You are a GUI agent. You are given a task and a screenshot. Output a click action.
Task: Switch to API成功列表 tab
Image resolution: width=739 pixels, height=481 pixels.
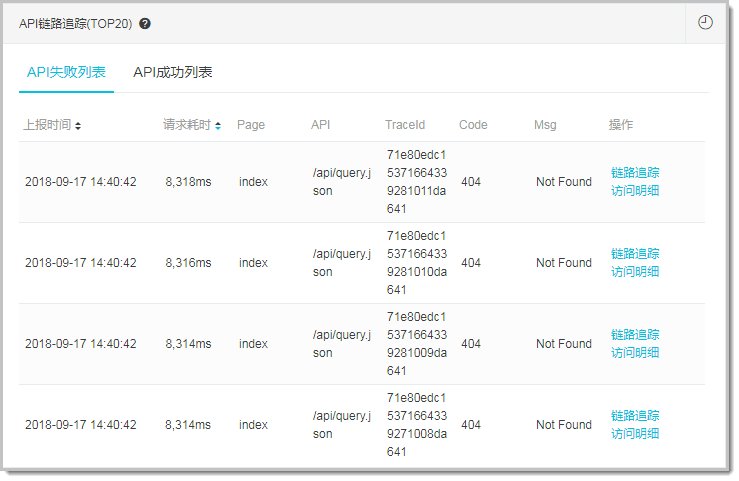pos(173,72)
